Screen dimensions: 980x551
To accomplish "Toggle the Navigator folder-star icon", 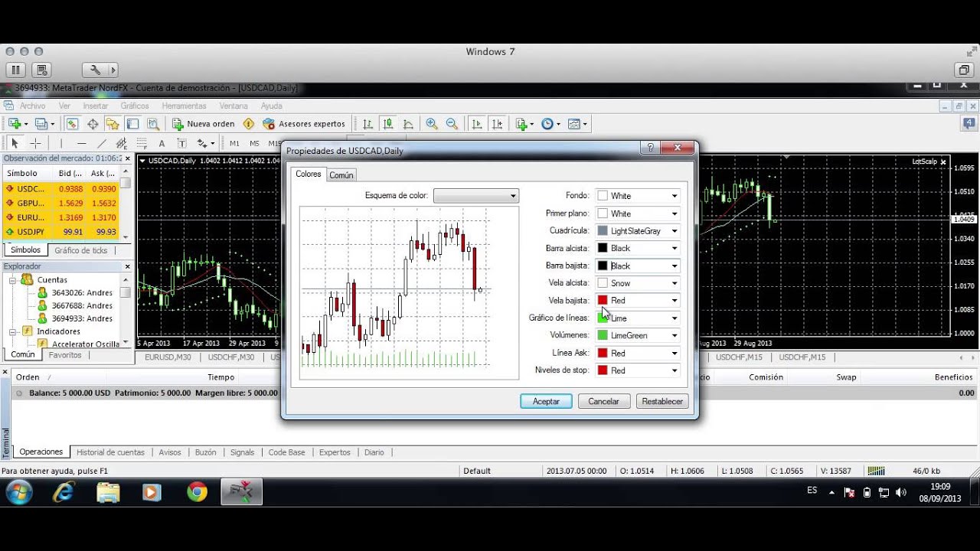I will (x=113, y=123).
